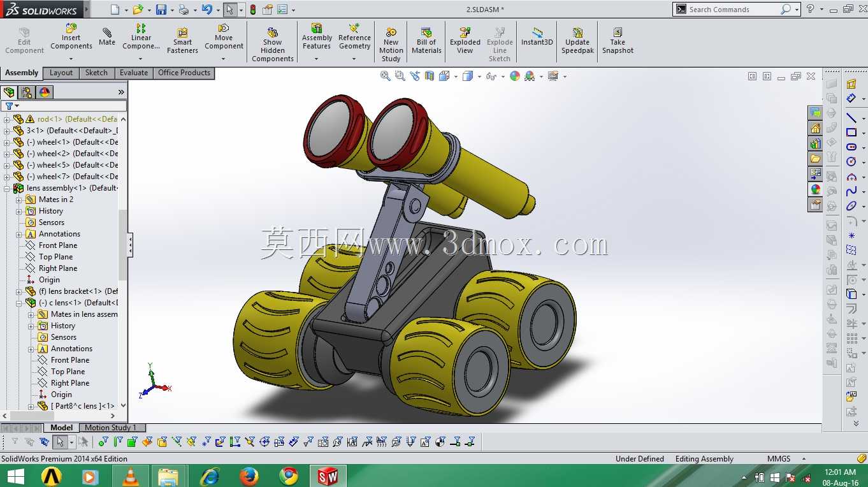This screenshot has width=868, height=487.
Task: Start a New Motion Study
Action: click(391, 43)
